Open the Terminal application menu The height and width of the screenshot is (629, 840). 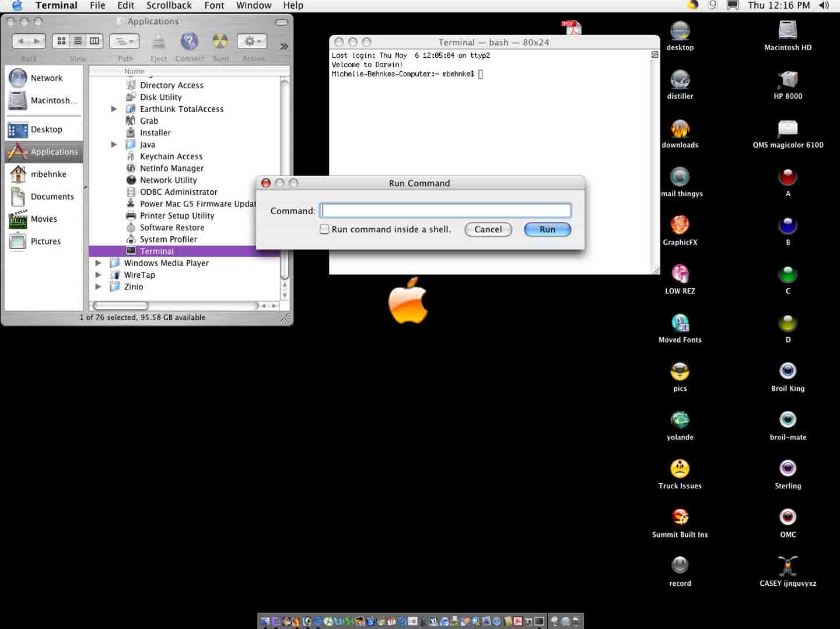(x=57, y=5)
